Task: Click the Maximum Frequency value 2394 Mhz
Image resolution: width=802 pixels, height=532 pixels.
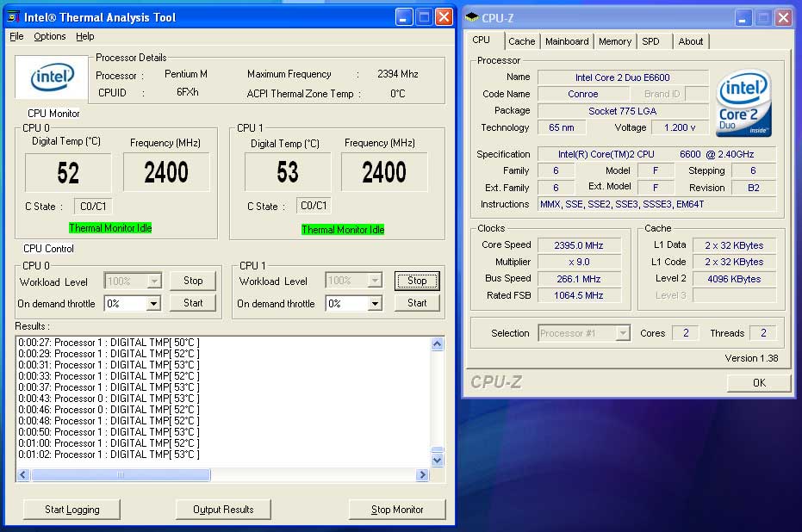Action: click(x=398, y=74)
